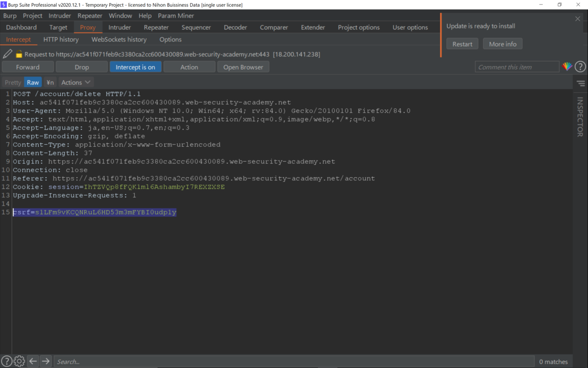The image size is (588, 368).
Task: Switch the message editor from Raw to Pretty
Action: click(12, 82)
